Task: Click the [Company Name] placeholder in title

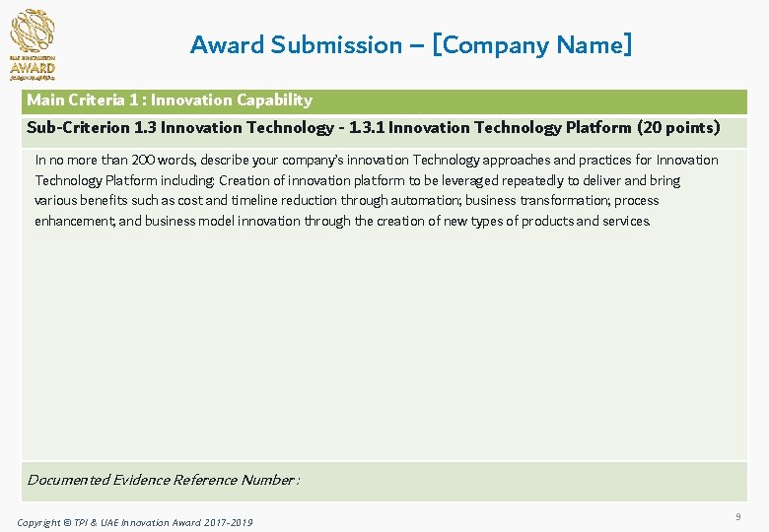Action: (532, 45)
